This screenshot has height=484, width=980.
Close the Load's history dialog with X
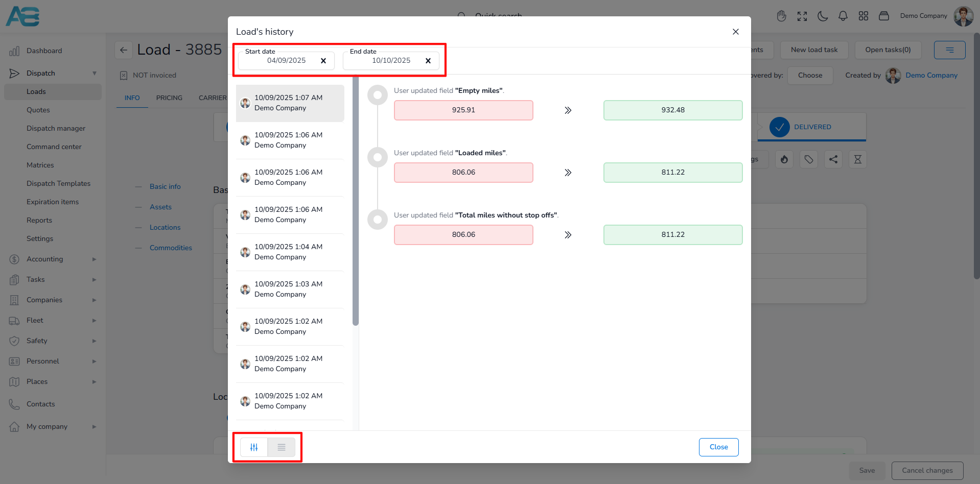pyautogui.click(x=735, y=32)
